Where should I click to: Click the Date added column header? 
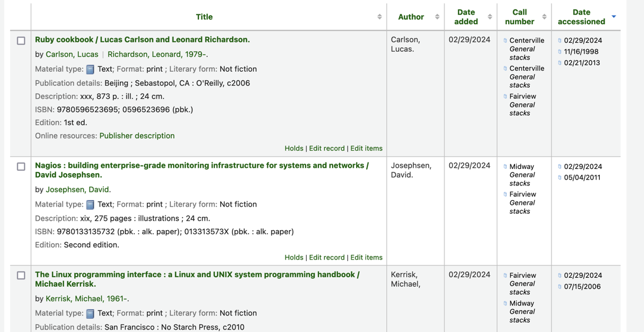click(x=466, y=16)
